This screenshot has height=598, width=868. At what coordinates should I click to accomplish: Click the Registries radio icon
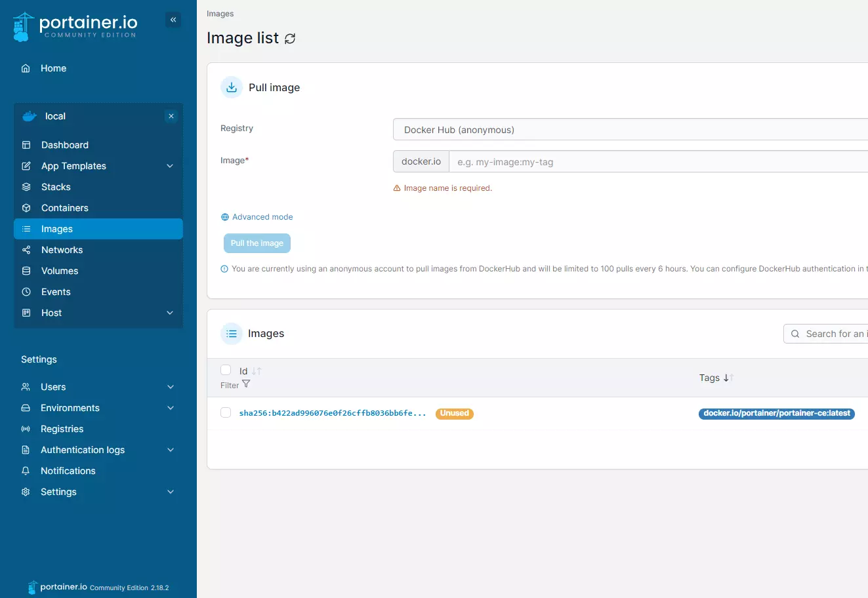click(26, 429)
